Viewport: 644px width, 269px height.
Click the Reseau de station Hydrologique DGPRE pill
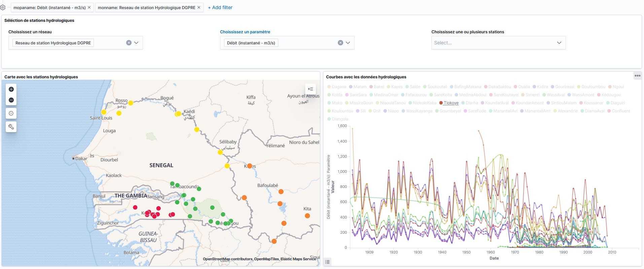(53, 43)
